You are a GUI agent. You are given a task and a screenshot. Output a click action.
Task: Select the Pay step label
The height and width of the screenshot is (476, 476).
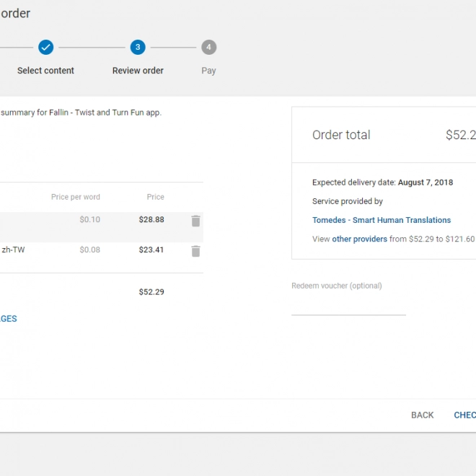(209, 71)
